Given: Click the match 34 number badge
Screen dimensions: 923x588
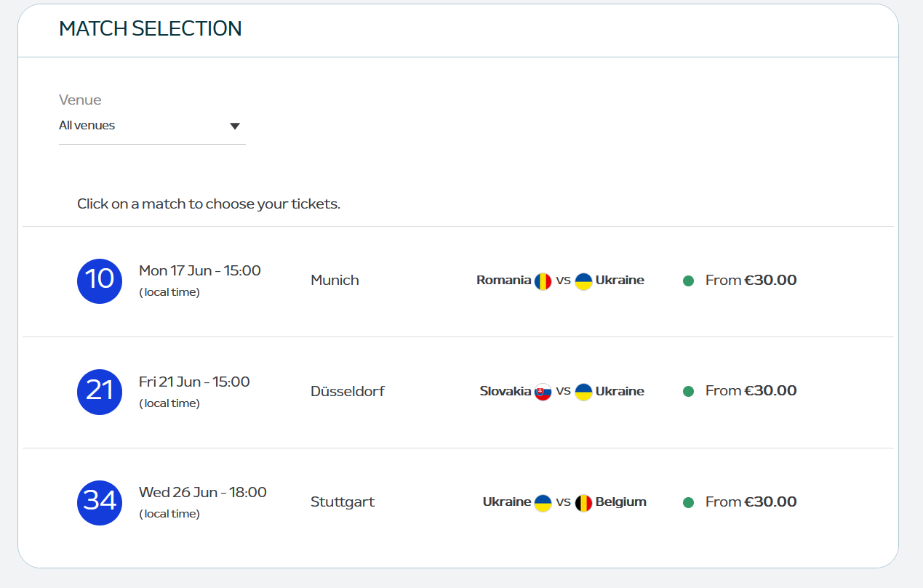Looking at the screenshot, I should point(100,502).
